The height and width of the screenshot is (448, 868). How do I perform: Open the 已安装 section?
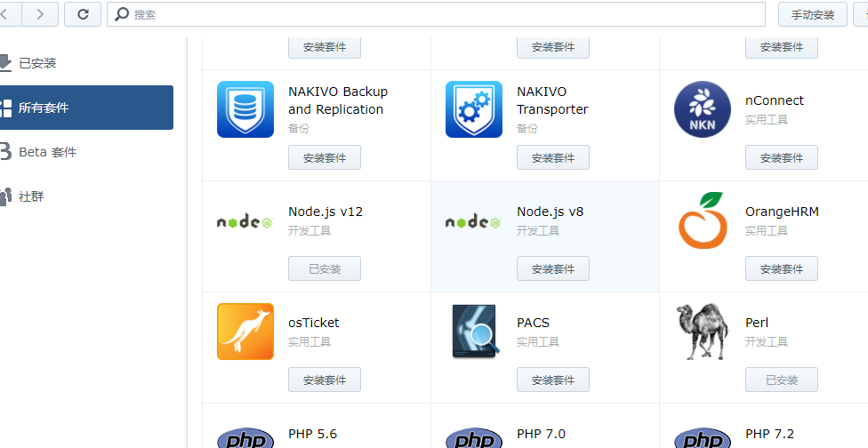click(37, 63)
